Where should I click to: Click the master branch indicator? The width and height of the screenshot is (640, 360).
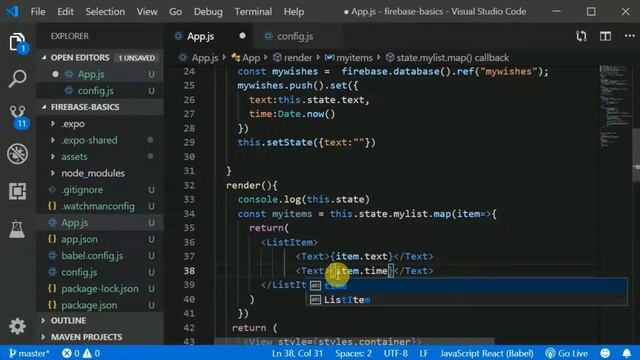coord(29,353)
